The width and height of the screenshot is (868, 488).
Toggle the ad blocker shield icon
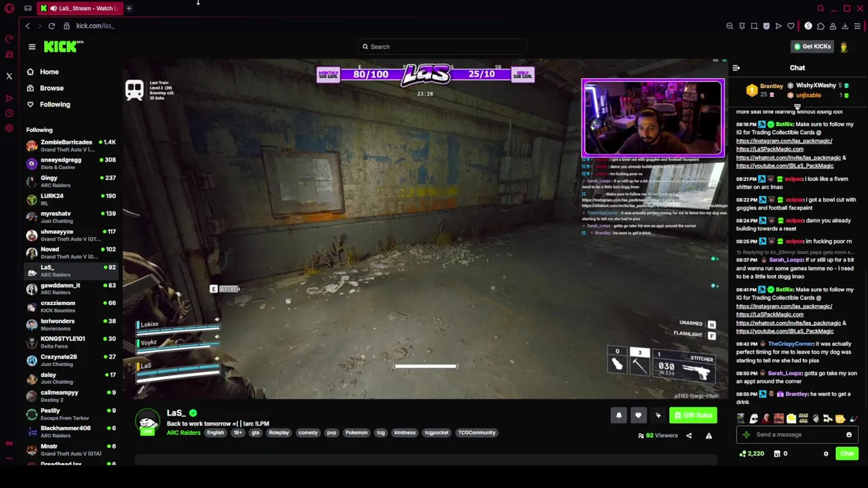click(766, 26)
